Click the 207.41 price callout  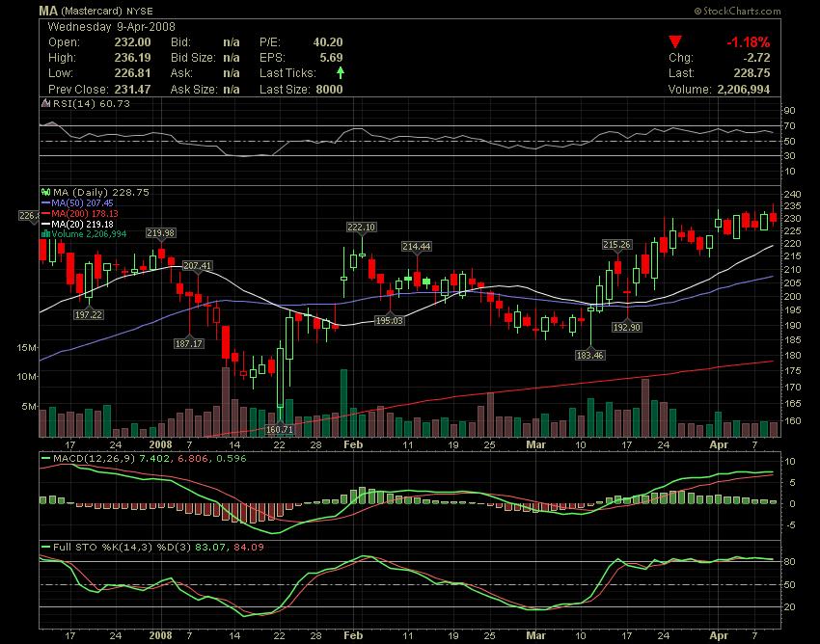[197, 265]
